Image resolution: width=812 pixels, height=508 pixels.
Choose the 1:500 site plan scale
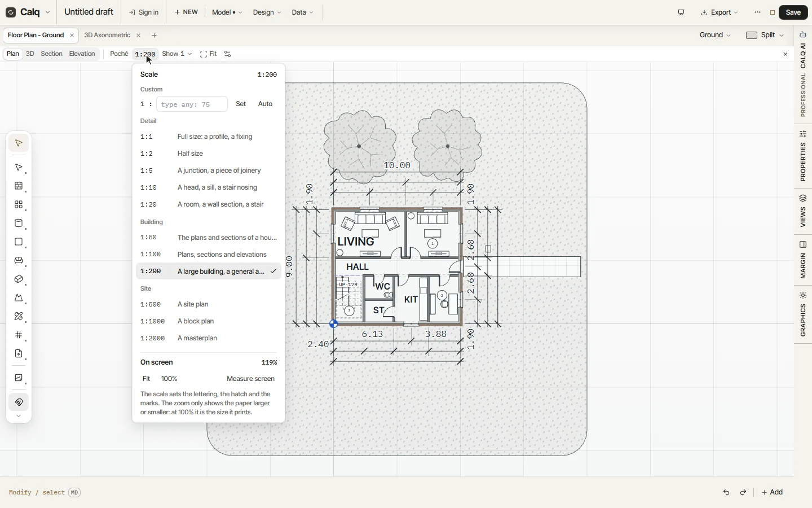point(209,305)
